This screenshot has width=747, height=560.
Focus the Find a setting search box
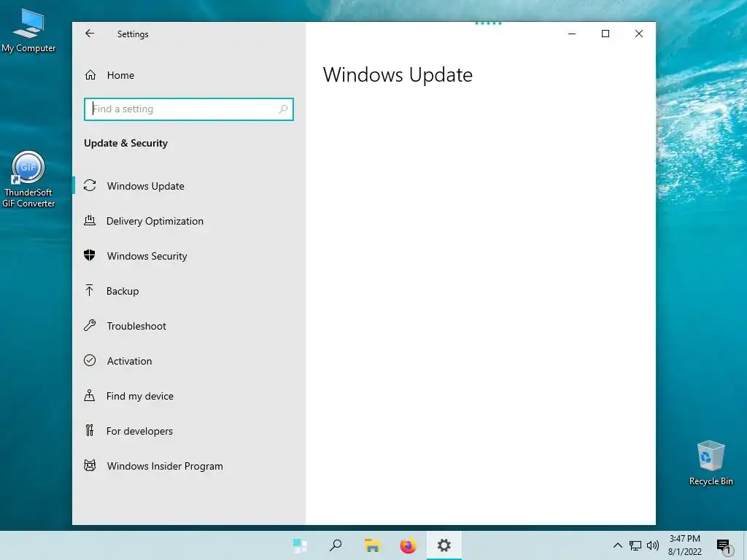[x=189, y=109]
